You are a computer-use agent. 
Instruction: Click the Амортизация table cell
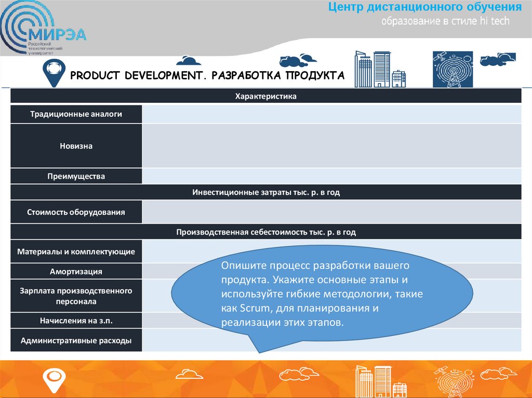click(77, 271)
